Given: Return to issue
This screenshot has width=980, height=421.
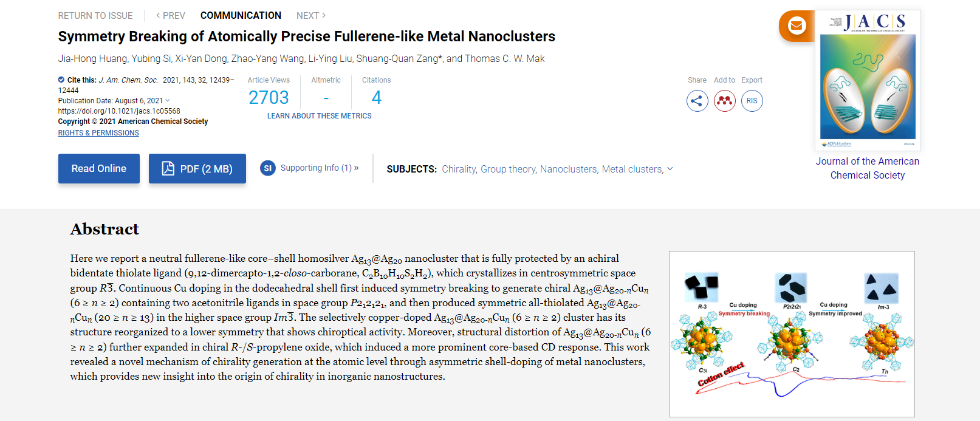Looking at the screenshot, I should click(x=95, y=16).
